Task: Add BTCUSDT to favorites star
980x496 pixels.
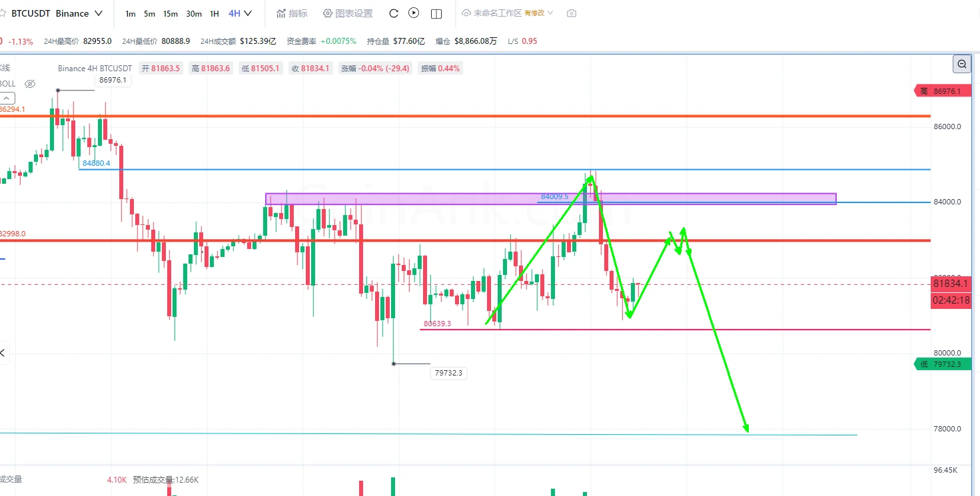Action: tap(2, 13)
